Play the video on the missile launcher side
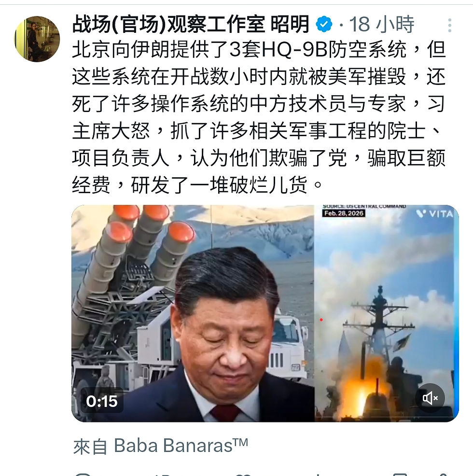 (193, 313)
